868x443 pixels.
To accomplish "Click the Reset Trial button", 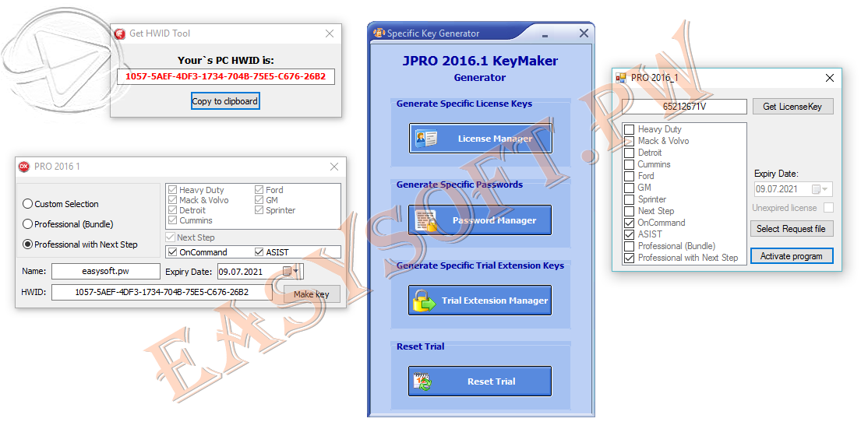I will pyautogui.click(x=480, y=381).
